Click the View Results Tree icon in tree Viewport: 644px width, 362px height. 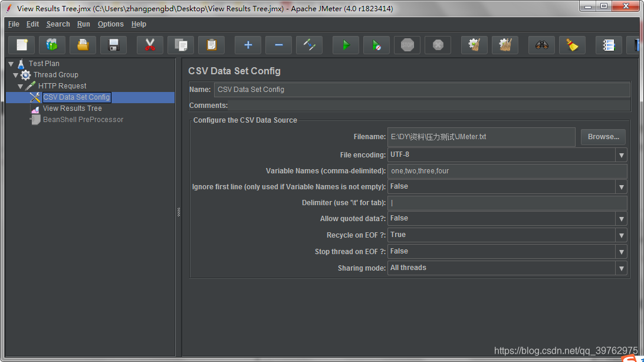click(35, 108)
